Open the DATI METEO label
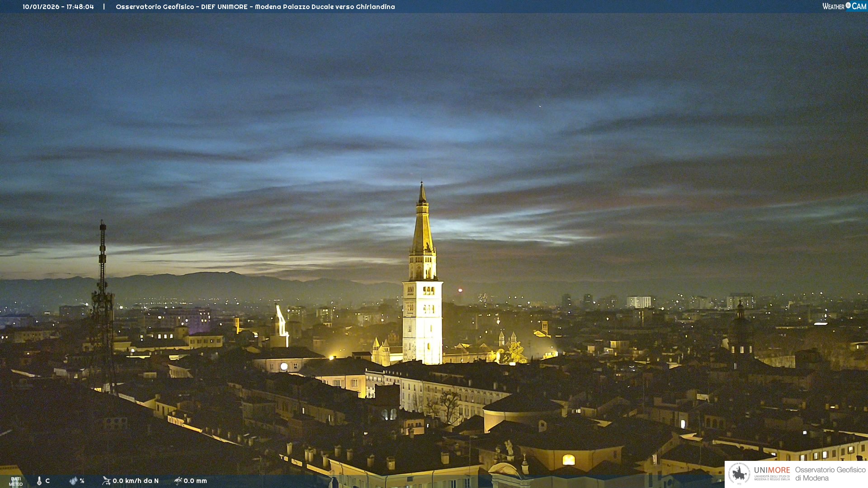 [x=16, y=481]
